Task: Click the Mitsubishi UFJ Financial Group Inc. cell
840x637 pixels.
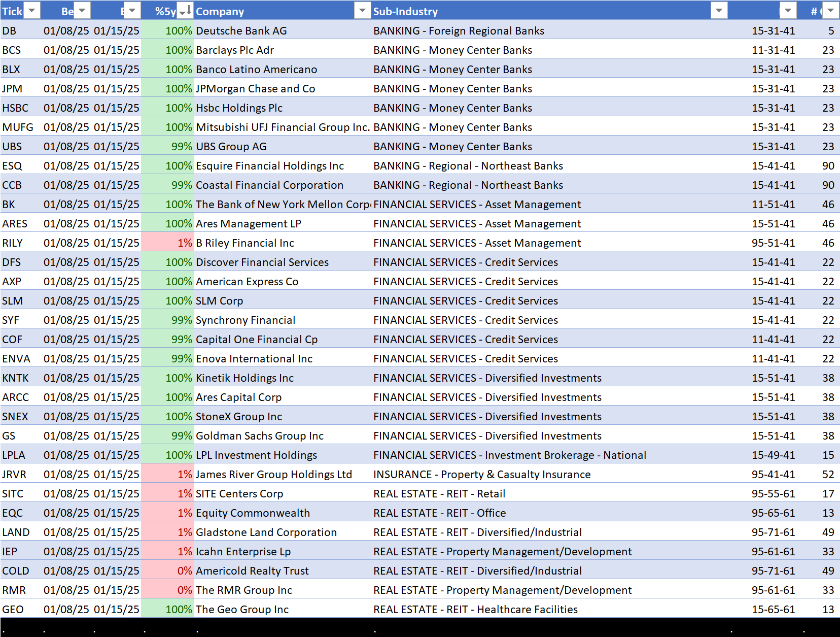Action: point(283,127)
